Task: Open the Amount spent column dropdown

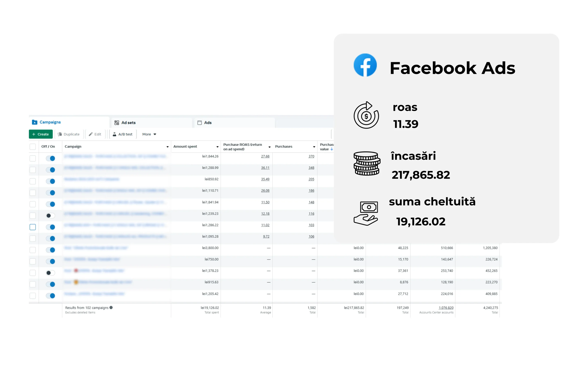Action: tap(217, 147)
